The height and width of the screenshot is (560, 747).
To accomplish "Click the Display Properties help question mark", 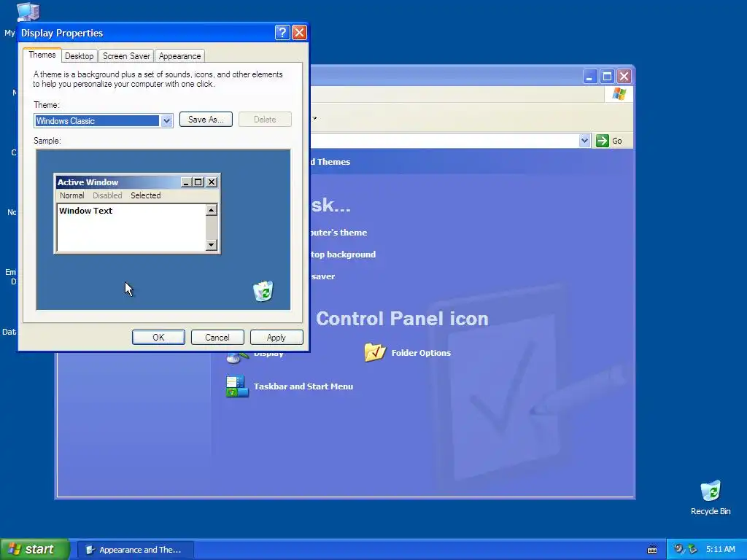I will [x=282, y=32].
